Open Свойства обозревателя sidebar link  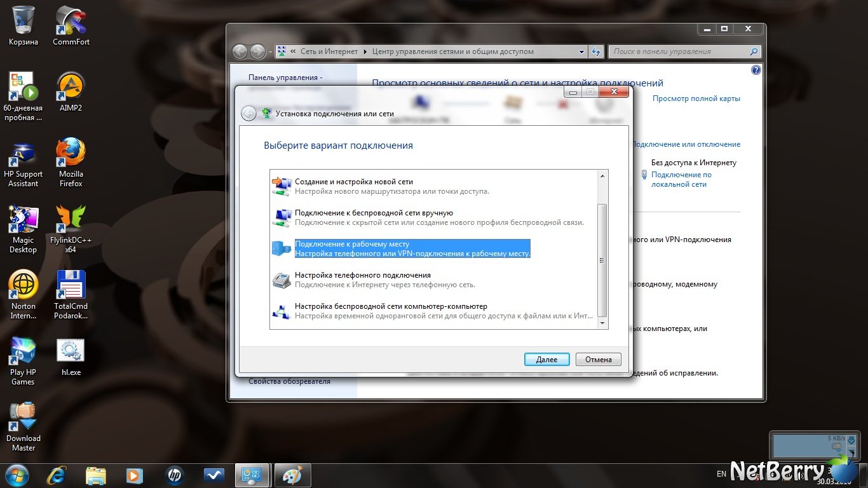(x=289, y=381)
